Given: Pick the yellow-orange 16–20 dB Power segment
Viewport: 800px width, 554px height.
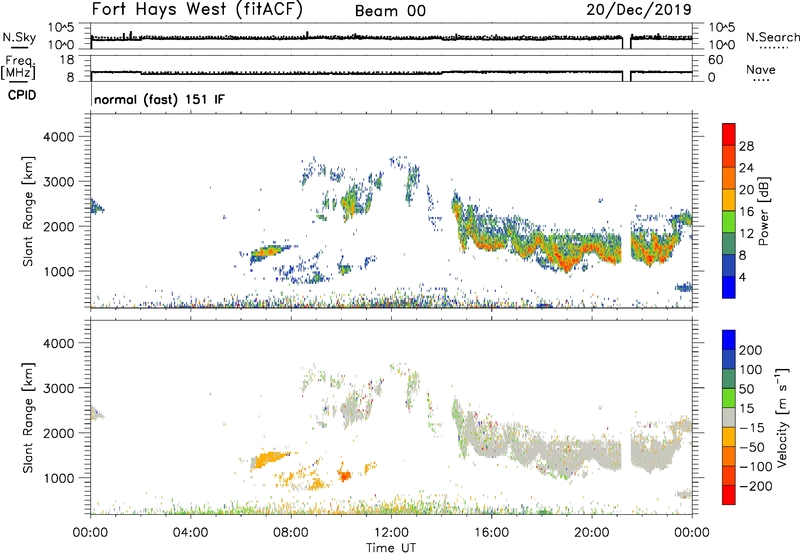Looking at the screenshot, I should click(x=729, y=200).
